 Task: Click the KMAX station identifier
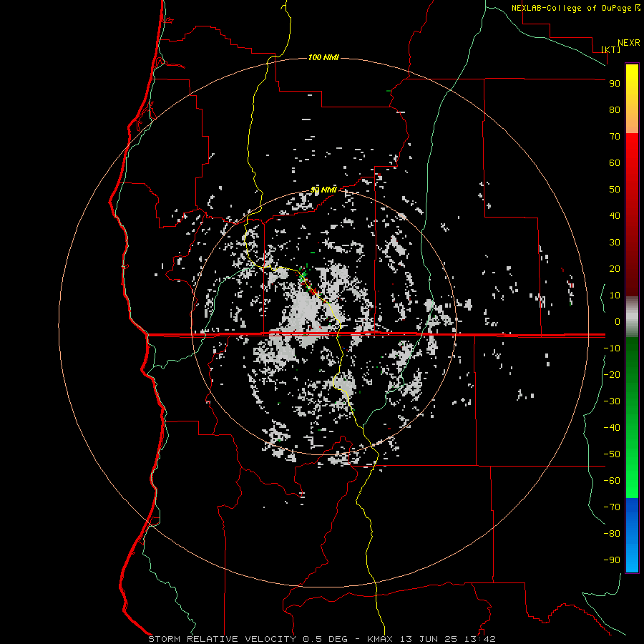click(380, 639)
